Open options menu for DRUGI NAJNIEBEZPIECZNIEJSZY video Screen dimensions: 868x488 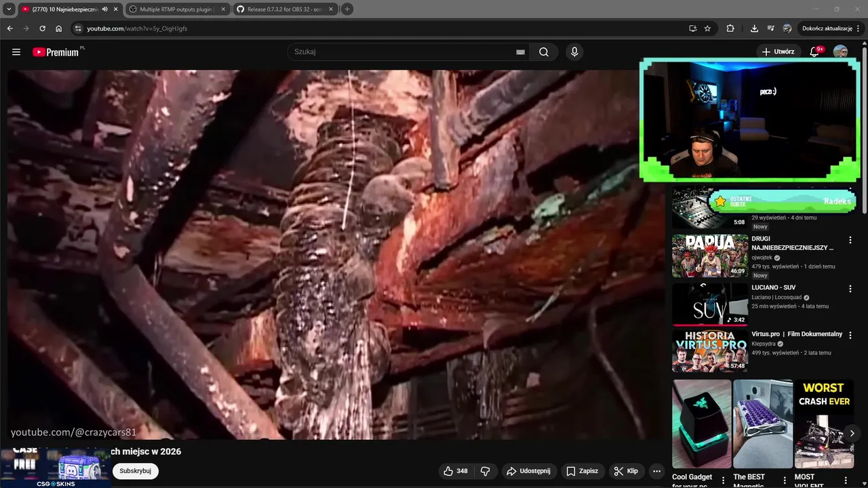(850, 240)
